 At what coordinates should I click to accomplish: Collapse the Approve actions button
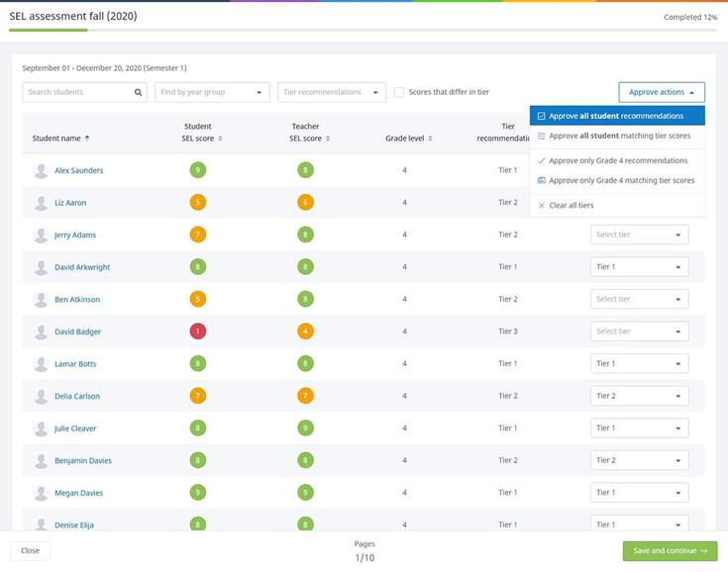[x=662, y=92]
